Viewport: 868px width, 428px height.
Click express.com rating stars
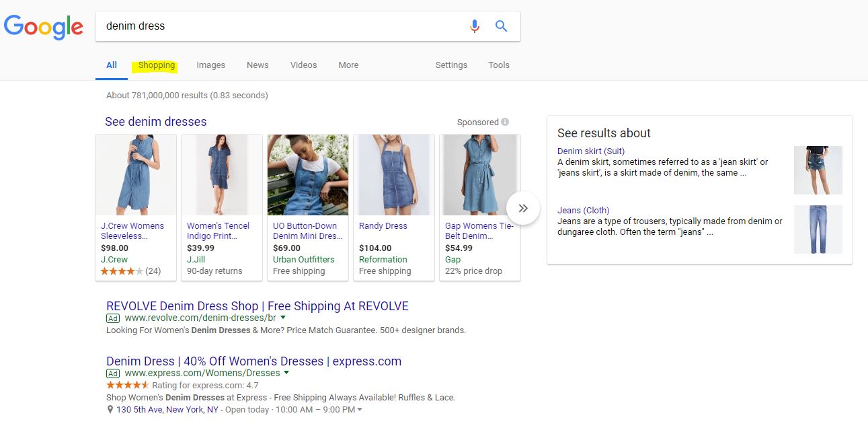(x=128, y=386)
